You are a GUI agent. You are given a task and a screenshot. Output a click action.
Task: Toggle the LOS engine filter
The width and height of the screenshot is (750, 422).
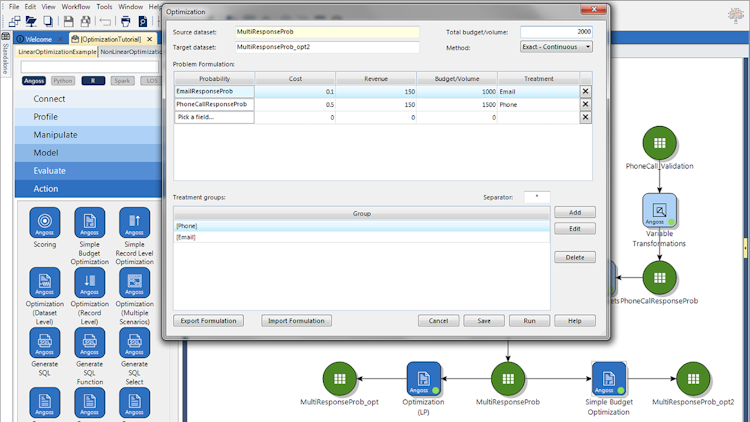pos(151,81)
